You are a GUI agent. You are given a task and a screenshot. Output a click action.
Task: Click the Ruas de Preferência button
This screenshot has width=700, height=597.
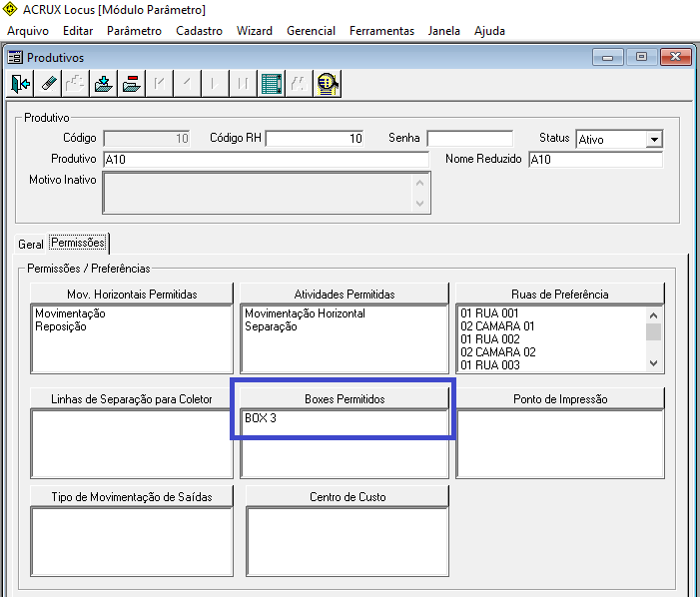click(x=560, y=294)
